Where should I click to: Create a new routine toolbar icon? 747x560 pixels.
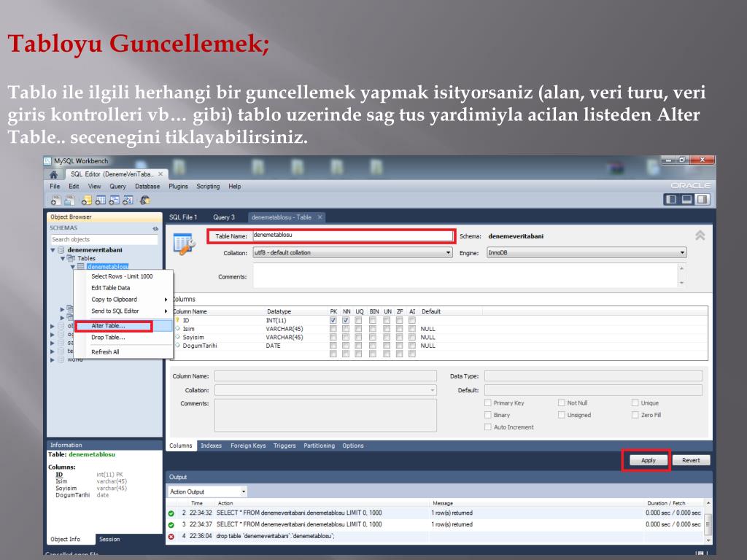[x=128, y=201]
